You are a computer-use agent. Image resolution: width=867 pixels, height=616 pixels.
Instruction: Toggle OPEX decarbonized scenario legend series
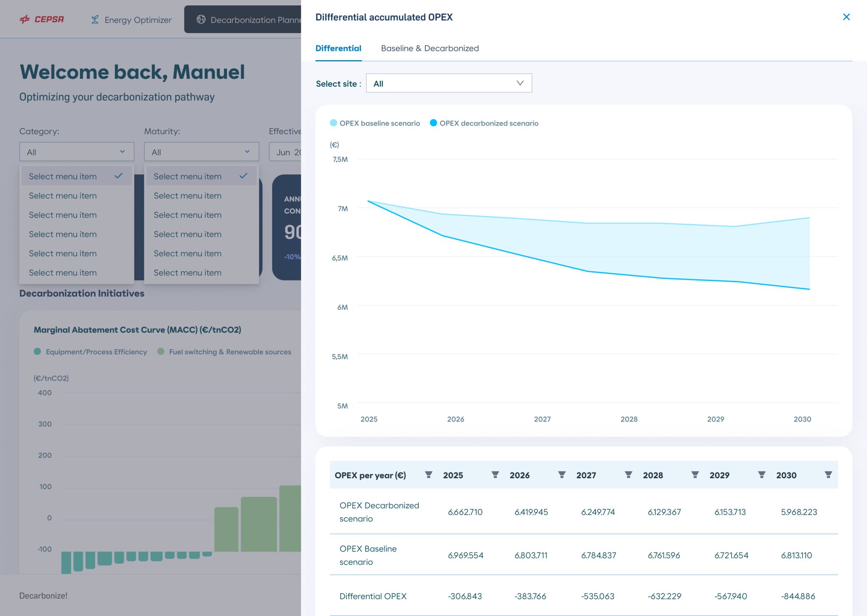[484, 123]
